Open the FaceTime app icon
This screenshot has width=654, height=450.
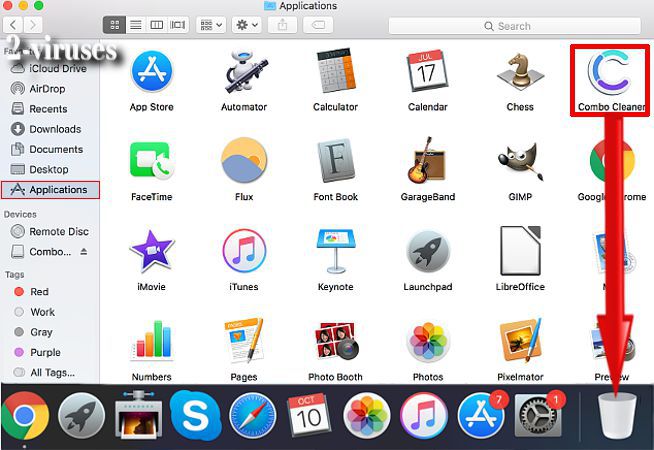pos(151,161)
